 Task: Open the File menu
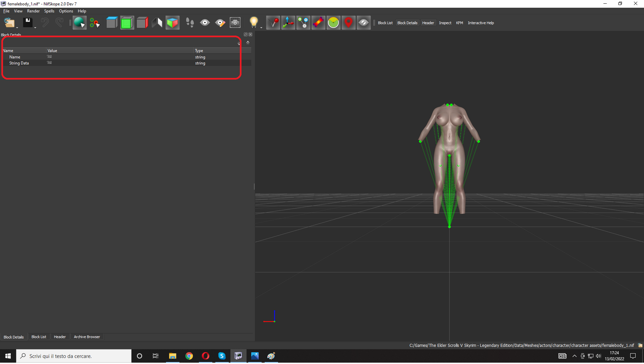(6, 11)
